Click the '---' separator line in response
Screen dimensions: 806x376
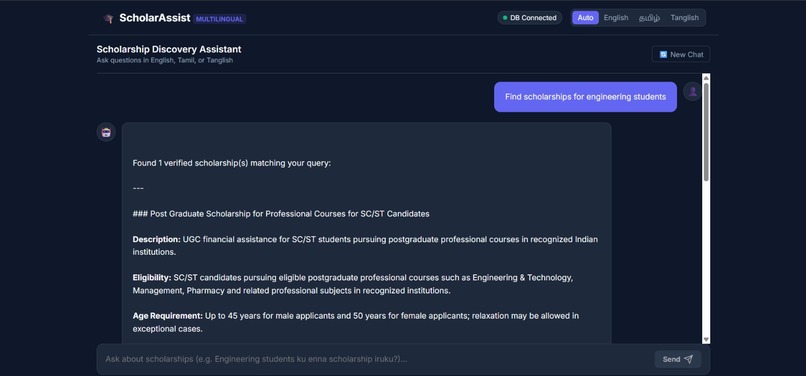(138, 188)
